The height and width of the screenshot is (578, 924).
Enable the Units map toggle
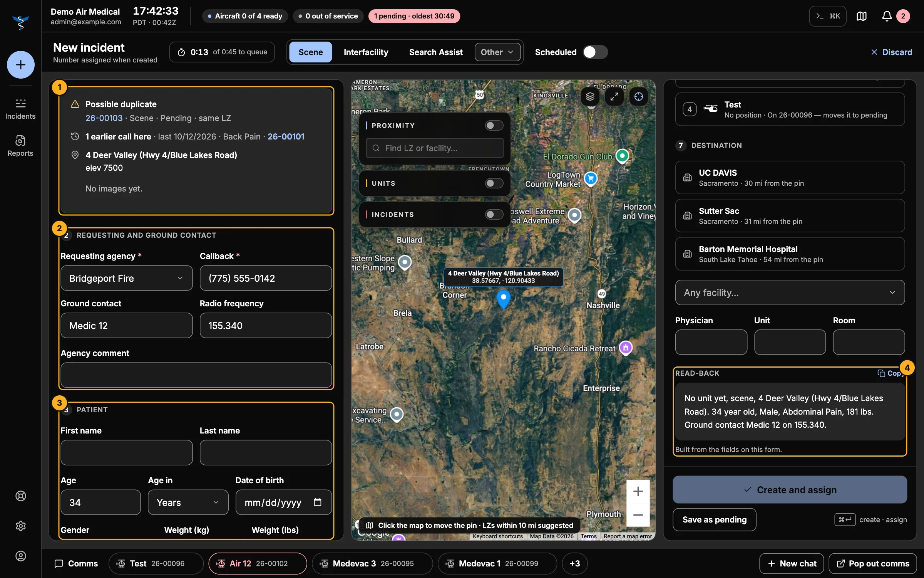(x=494, y=183)
